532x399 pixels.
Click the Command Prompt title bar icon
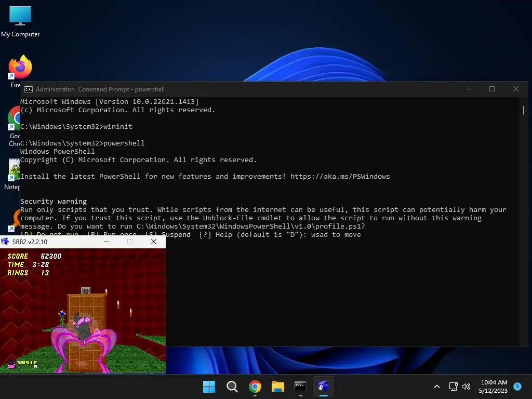pos(29,89)
